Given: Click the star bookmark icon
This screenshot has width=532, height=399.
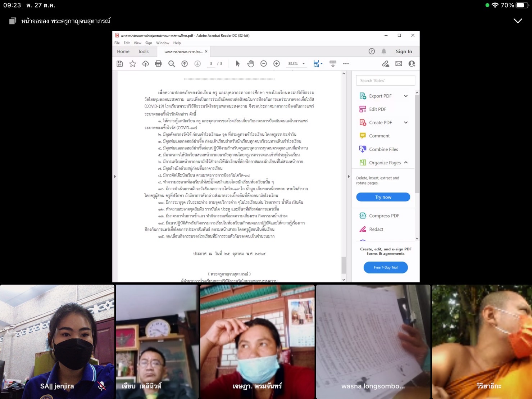Looking at the screenshot, I should [x=133, y=64].
